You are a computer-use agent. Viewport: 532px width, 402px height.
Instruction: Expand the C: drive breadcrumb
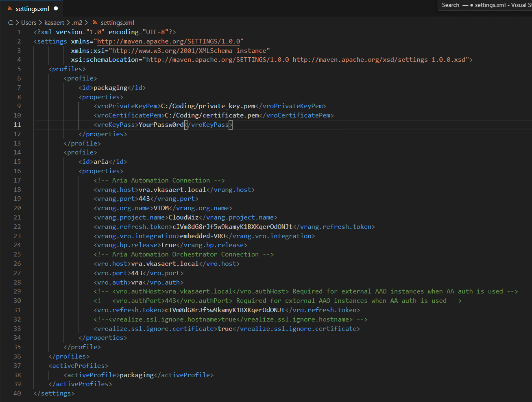[10, 23]
